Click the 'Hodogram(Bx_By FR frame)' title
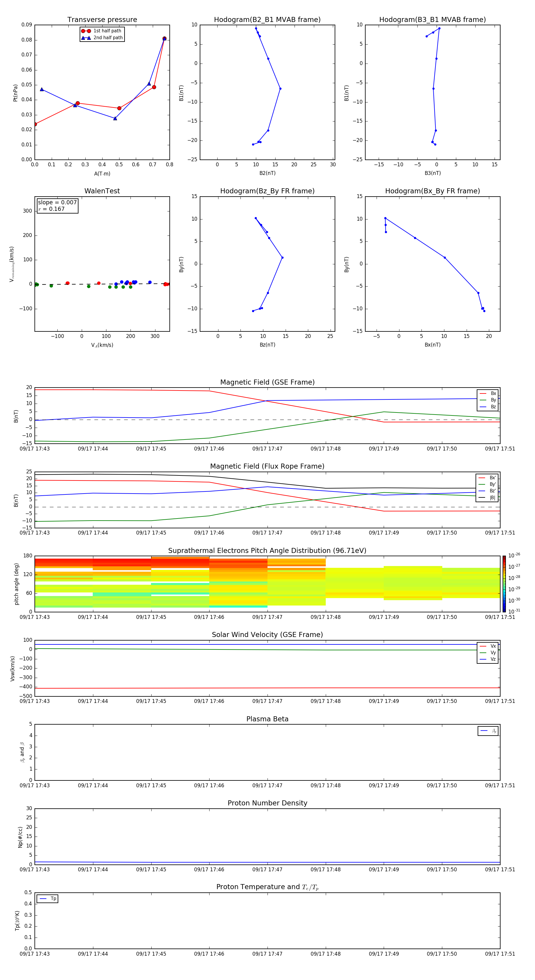Viewport: 535px width, 980px height. [x=432, y=191]
